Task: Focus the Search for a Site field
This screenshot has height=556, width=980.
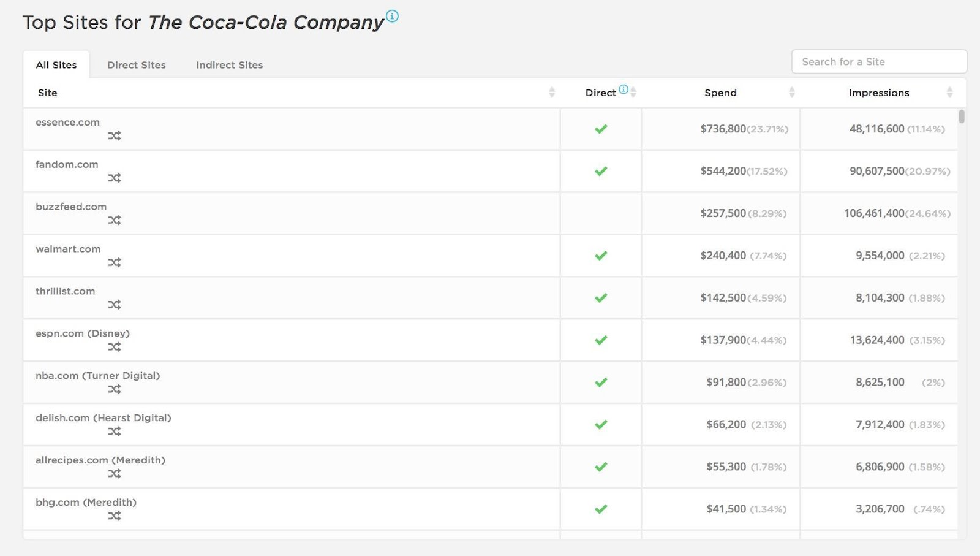Action: (879, 62)
